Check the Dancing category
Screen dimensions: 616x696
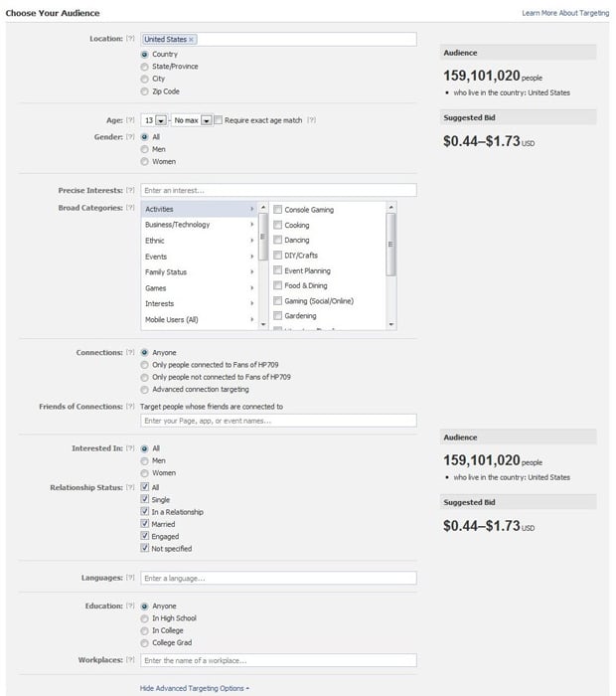277,240
